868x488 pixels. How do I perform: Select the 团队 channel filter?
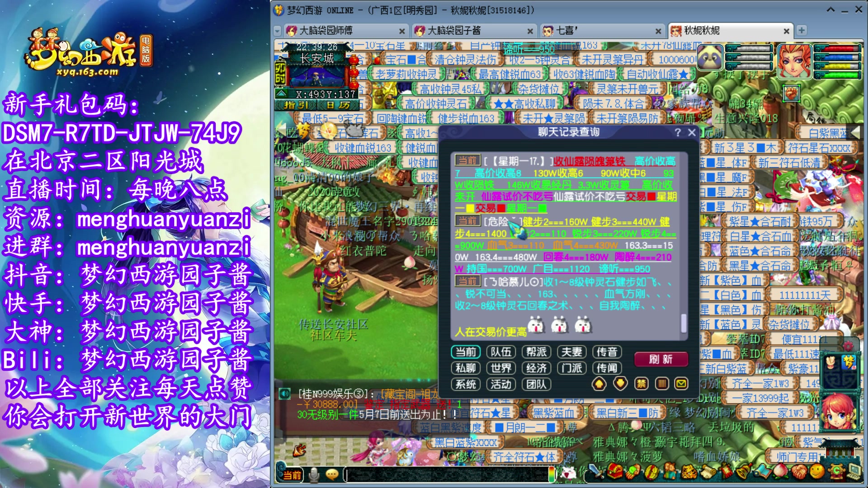click(536, 385)
